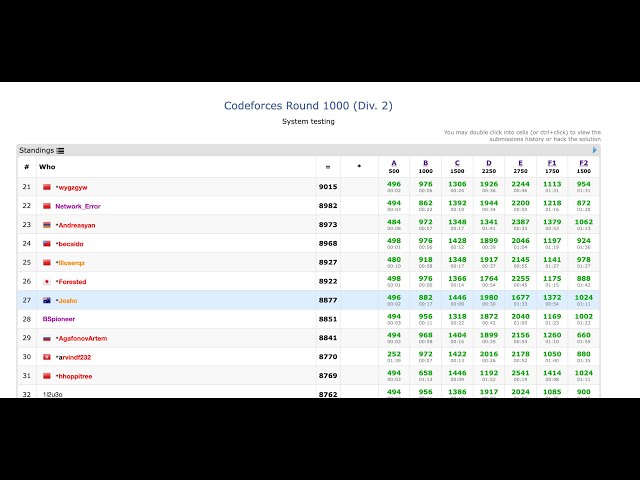Click the blue arrow at standings bar end
The width and height of the screenshot is (640, 480).
pos(595,150)
